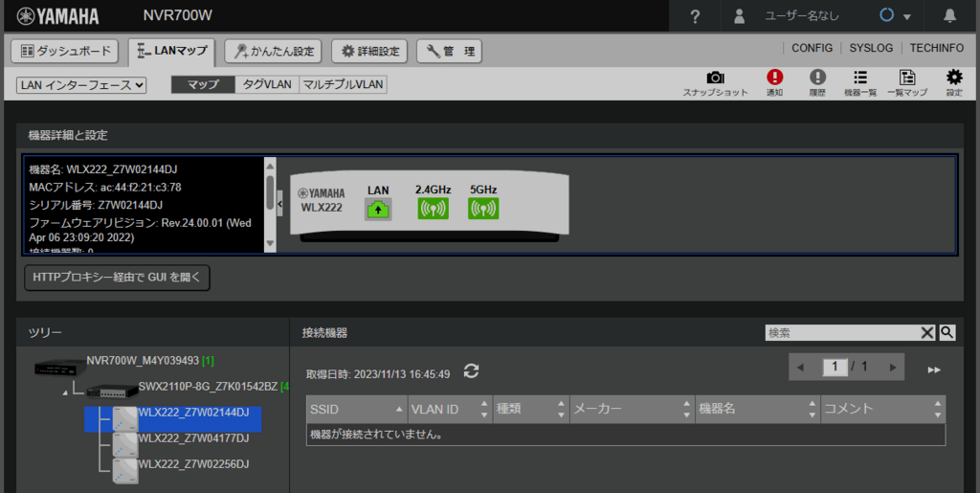Click the detail panel scroll down arrow

click(x=270, y=244)
